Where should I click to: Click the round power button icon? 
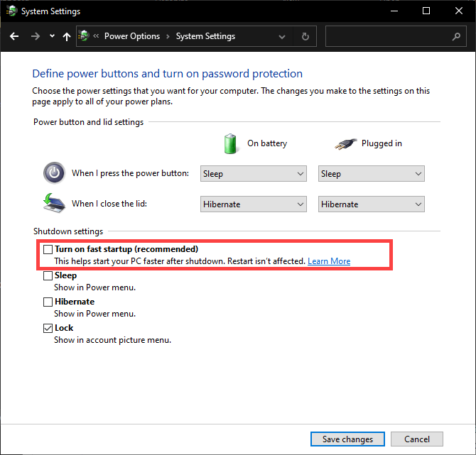pyautogui.click(x=54, y=173)
